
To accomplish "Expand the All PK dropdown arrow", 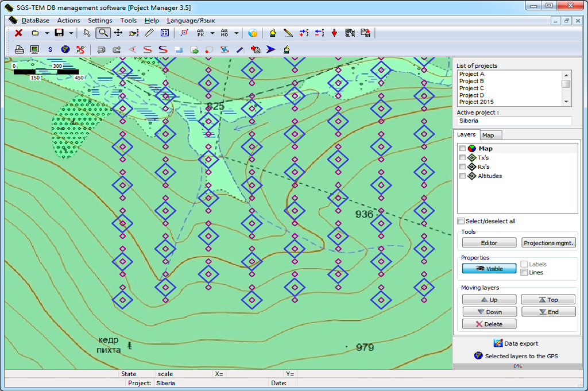I will pos(212,33).
